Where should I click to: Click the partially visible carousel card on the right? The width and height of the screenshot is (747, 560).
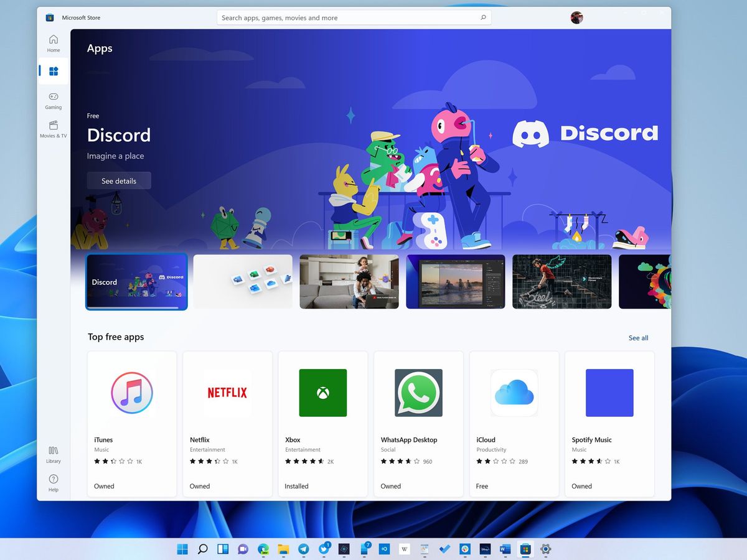click(x=646, y=282)
